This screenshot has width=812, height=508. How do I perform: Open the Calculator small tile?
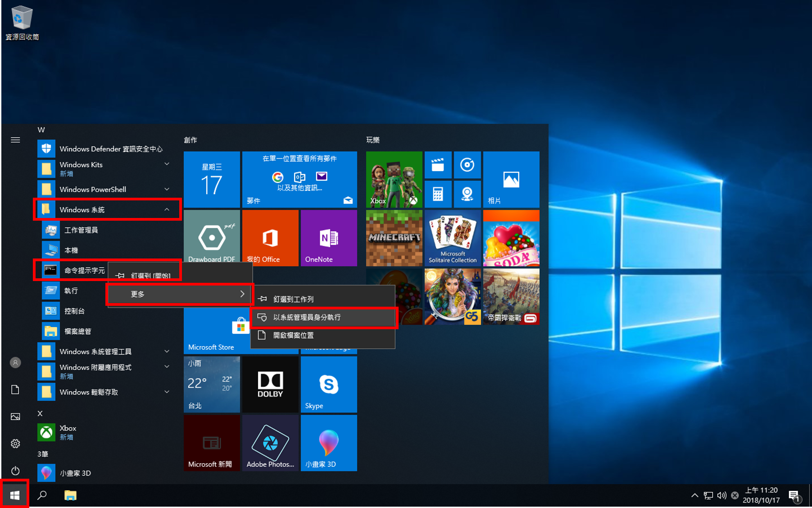coord(438,194)
